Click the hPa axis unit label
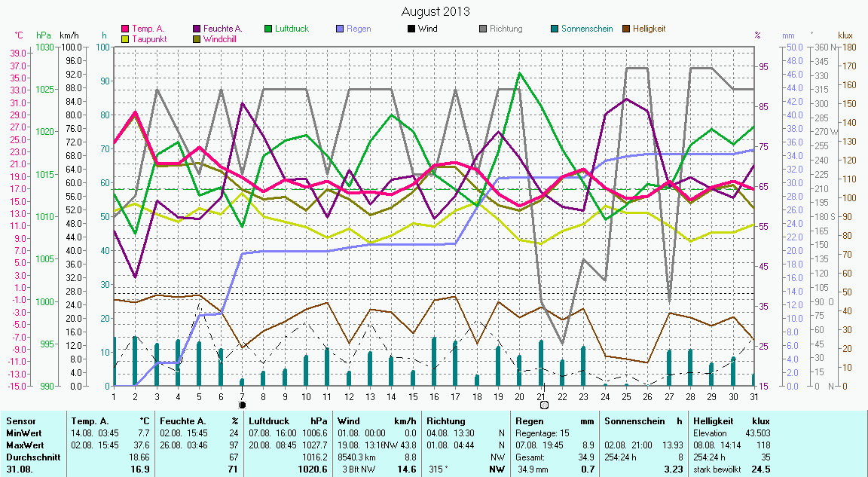Viewport: 868px width, 477px height. (44, 35)
